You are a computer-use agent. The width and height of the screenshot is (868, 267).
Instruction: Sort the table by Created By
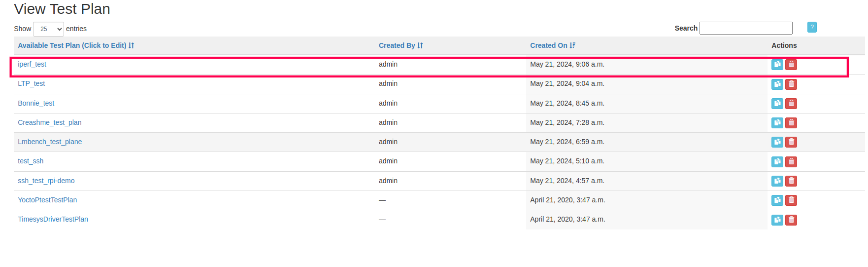click(x=401, y=45)
